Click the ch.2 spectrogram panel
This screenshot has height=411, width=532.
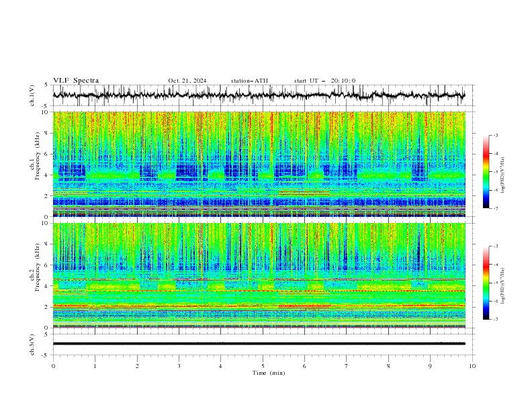point(259,275)
